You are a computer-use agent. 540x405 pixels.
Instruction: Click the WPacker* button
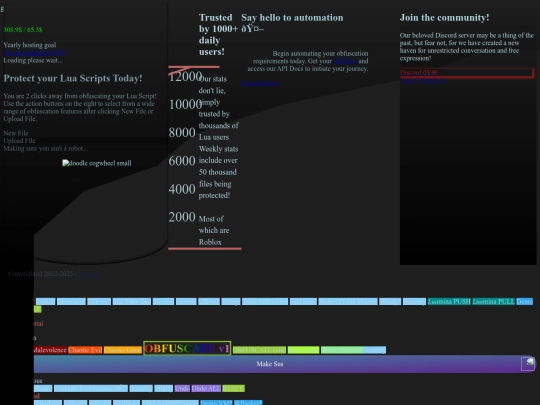pyautogui.click(x=248, y=403)
